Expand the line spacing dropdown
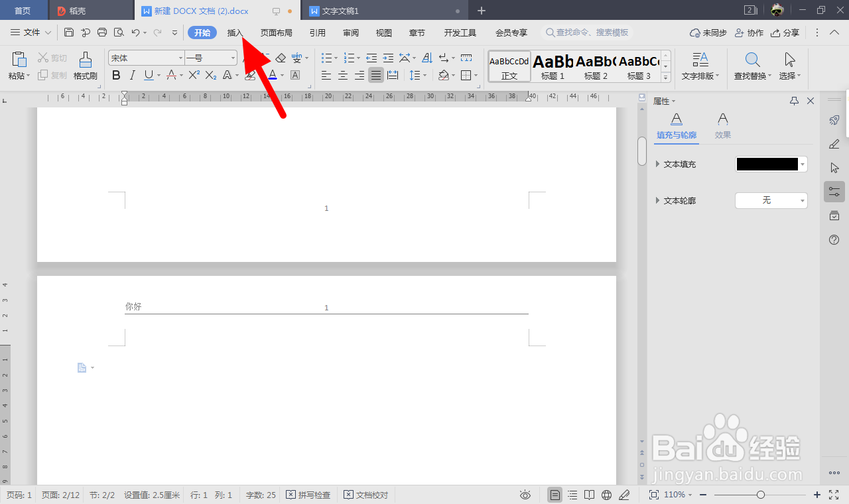Screen dimensions: 849x504 425,76
